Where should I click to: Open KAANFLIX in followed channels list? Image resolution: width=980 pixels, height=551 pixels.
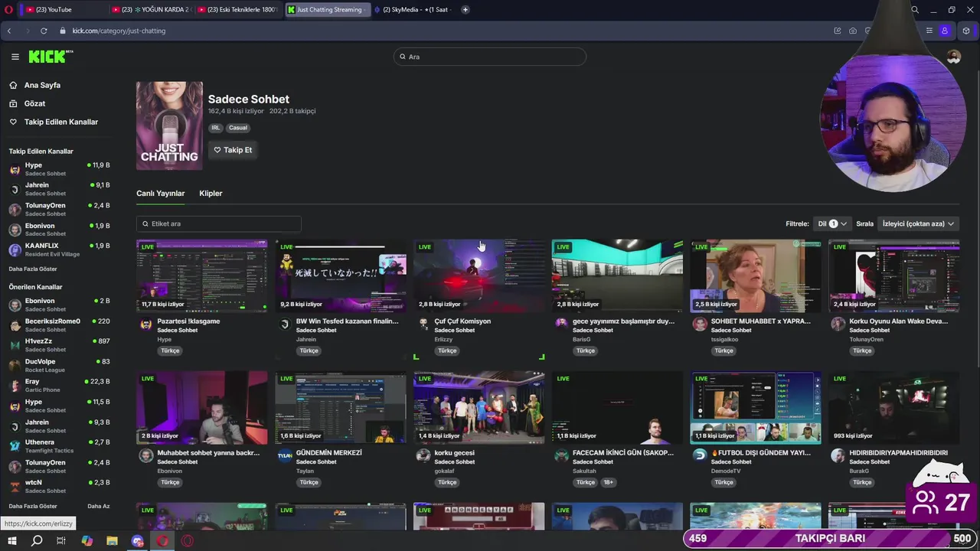(59, 249)
